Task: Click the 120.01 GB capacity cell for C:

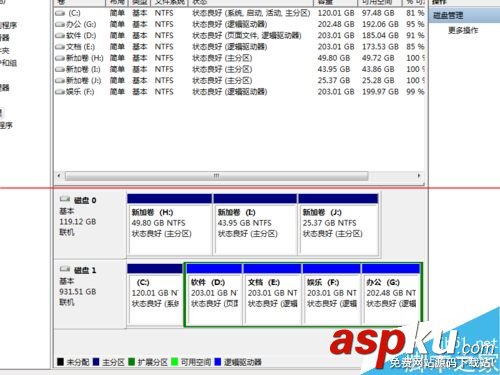Action: [336, 13]
